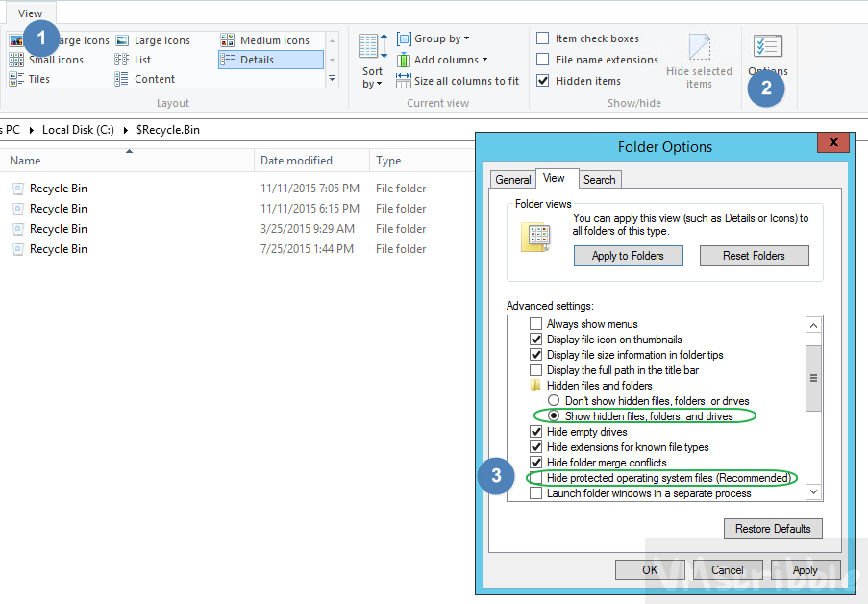Click Advanced settings scroll up arrow
The image size is (868, 604).
click(814, 325)
